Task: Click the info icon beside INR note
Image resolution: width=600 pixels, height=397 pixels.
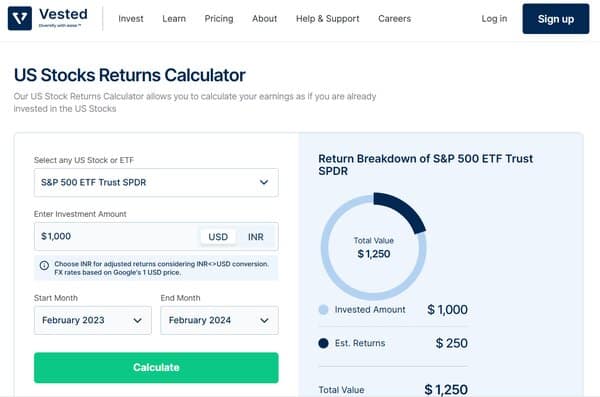Action: [44, 265]
